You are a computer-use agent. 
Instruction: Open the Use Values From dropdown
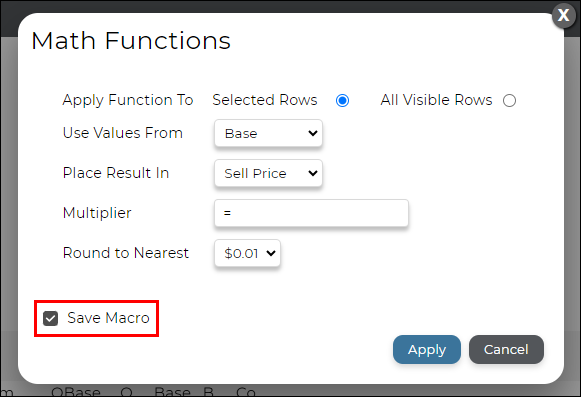(x=268, y=133)
